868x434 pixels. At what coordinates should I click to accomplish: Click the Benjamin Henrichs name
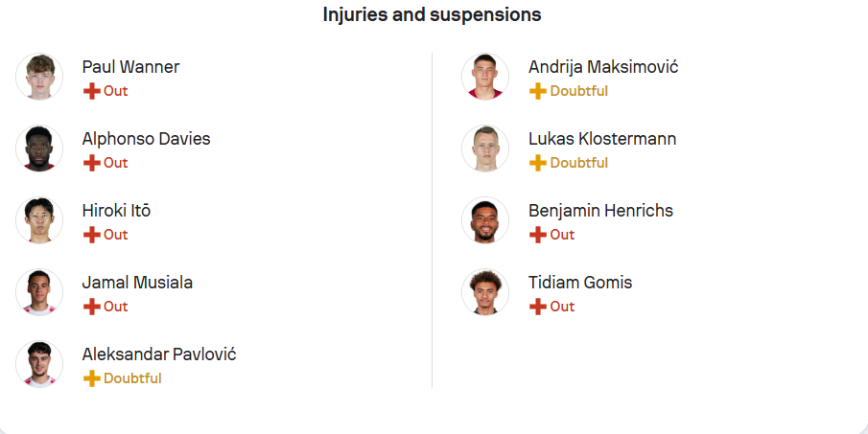(600, 211)
